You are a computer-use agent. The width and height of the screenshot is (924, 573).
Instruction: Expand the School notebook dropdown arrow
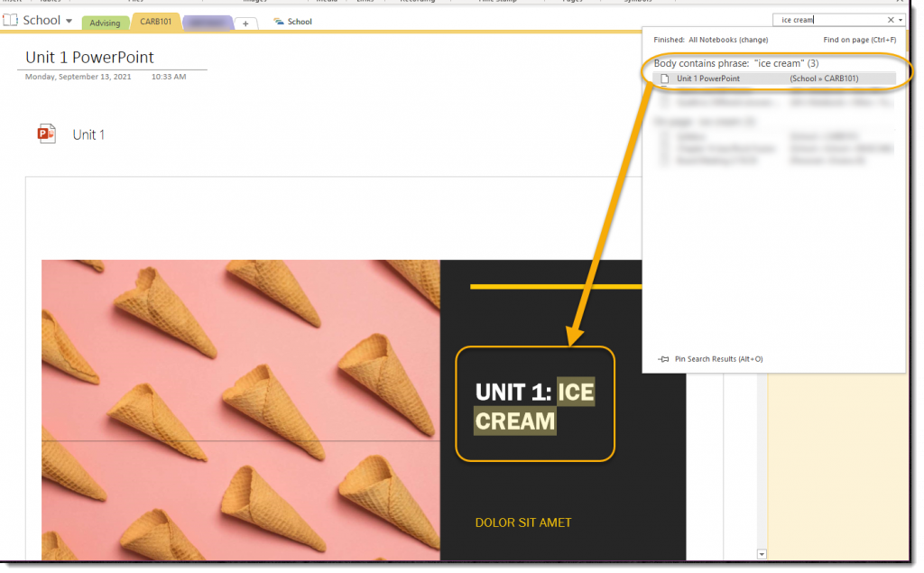point(69,21)
